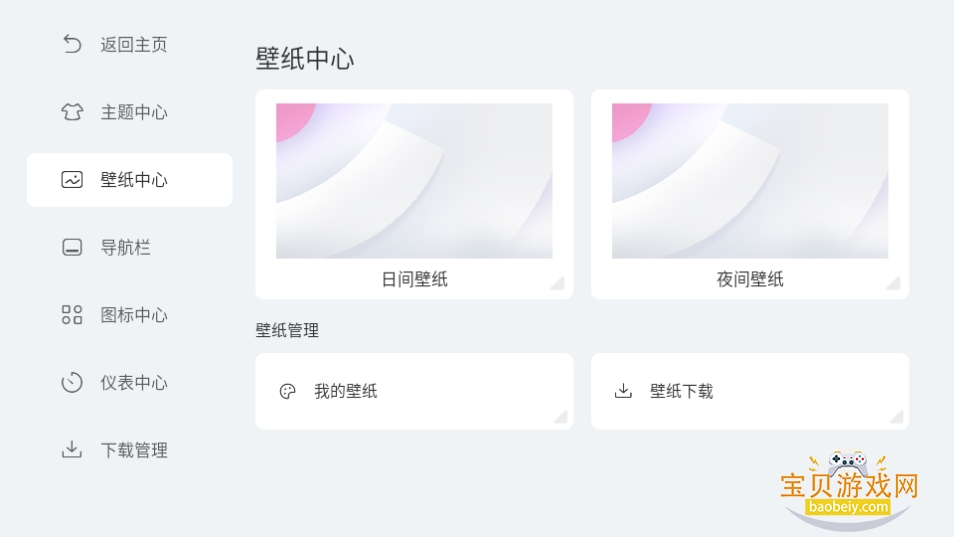Open the navigation bar icon
This screenshot has height=537, width=954.
click(72, 247)
